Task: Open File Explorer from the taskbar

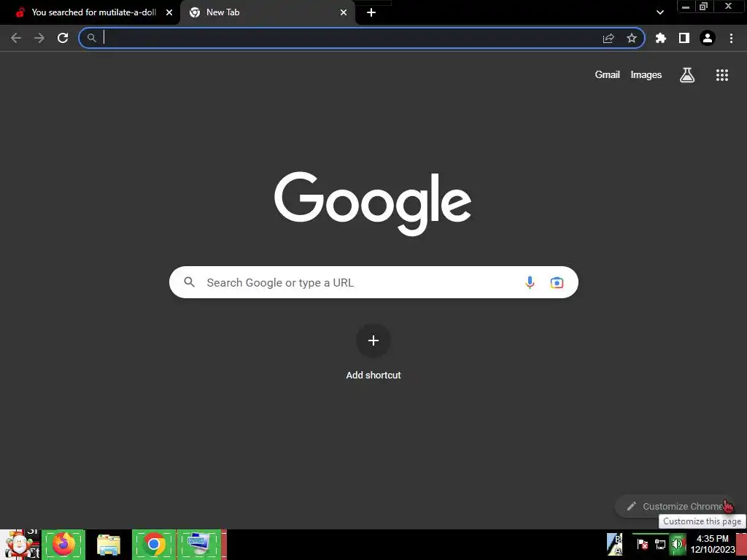Action: 109,545
